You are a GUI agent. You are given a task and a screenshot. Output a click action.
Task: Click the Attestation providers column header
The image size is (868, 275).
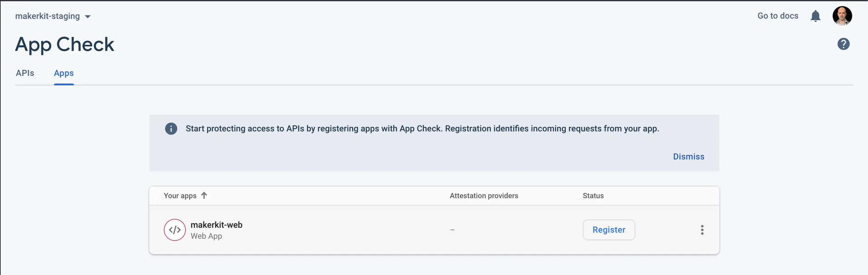(x=484, y=196)
